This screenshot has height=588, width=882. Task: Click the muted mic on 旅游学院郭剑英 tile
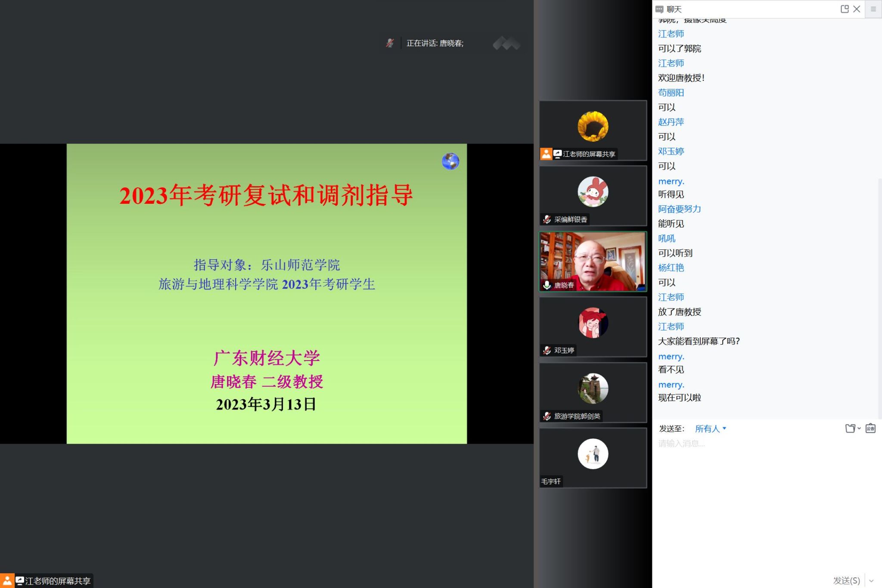tap(547, 416)
